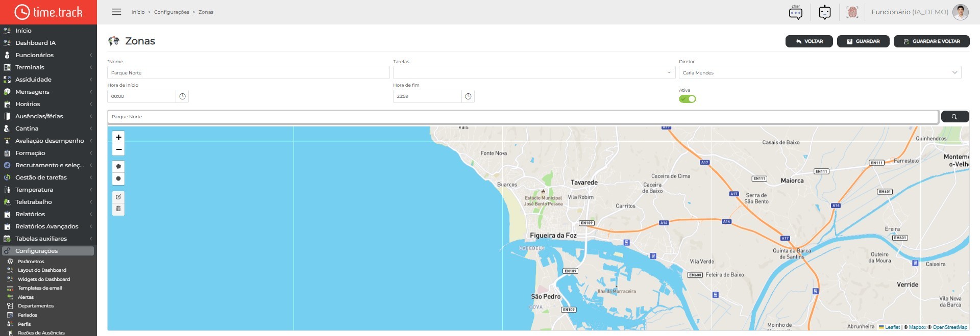Open the chat icon in header

[x=796, y=12]
